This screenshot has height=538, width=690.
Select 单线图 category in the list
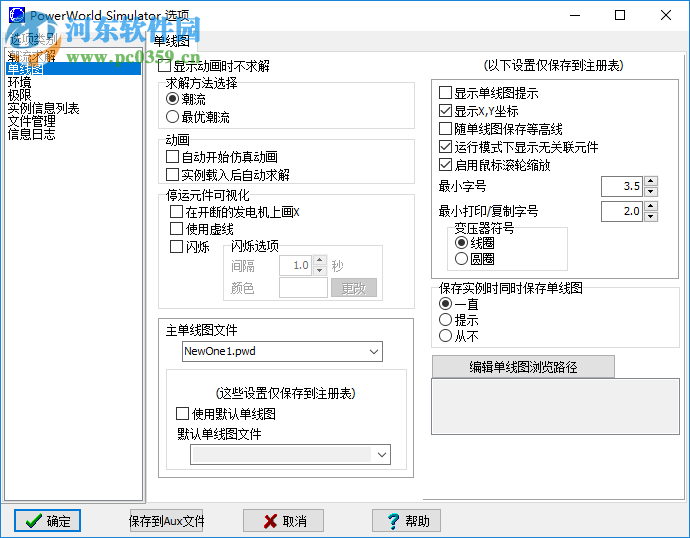tap(73, 69)
